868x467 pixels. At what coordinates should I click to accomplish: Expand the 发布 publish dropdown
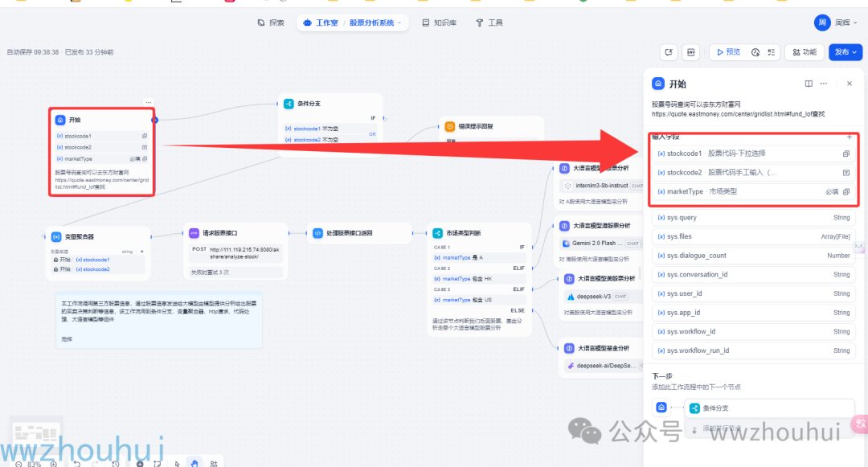(845, 52)
